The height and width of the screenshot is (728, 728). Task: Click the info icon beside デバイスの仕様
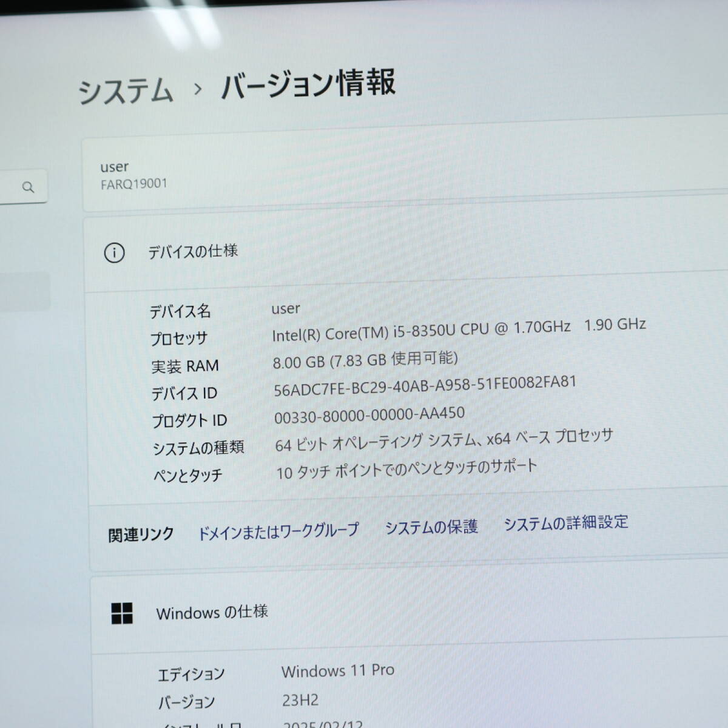point(114,252)
